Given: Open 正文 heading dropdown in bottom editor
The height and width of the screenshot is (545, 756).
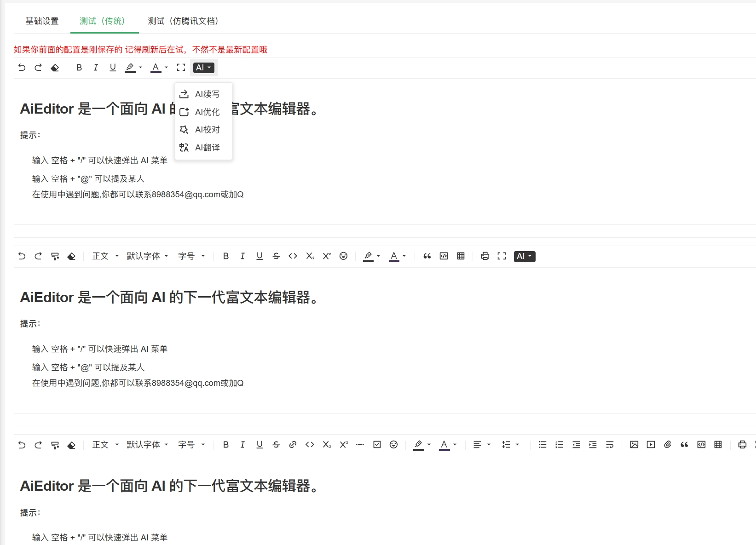Looking at the screenshot, I should coord(105,445).
